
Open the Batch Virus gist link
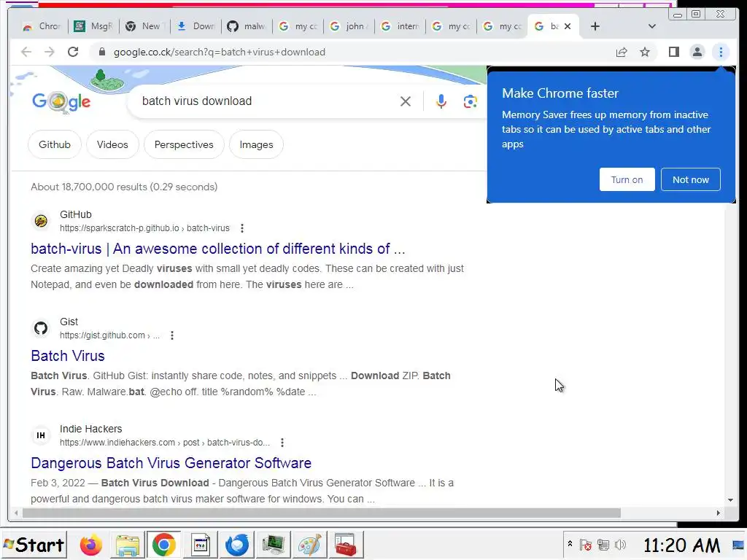(x=68, y=356)
